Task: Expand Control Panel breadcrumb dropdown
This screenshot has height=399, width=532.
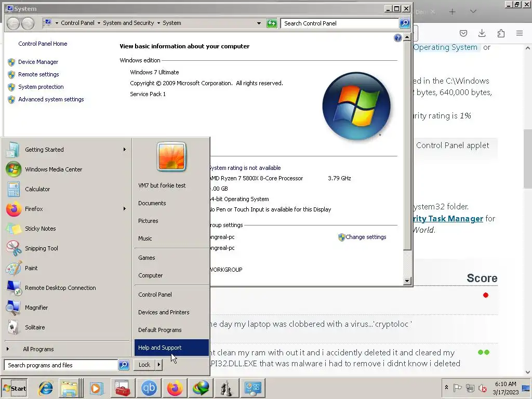Action: [99, 23]
